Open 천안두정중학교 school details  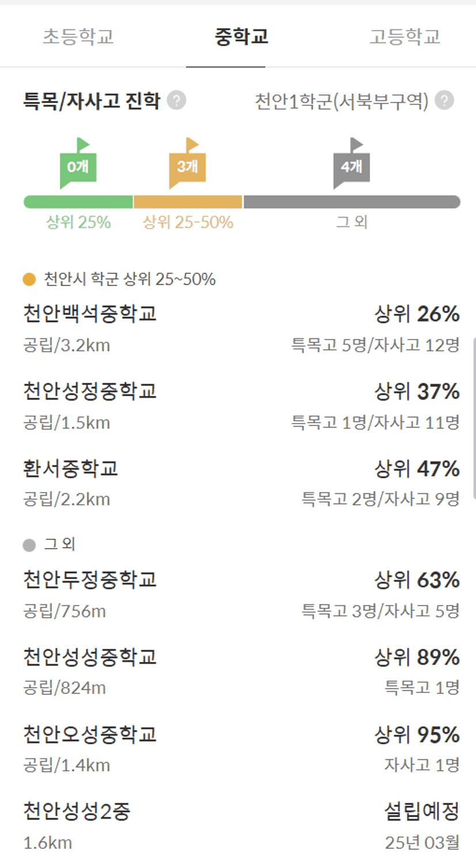coord(90,580)
